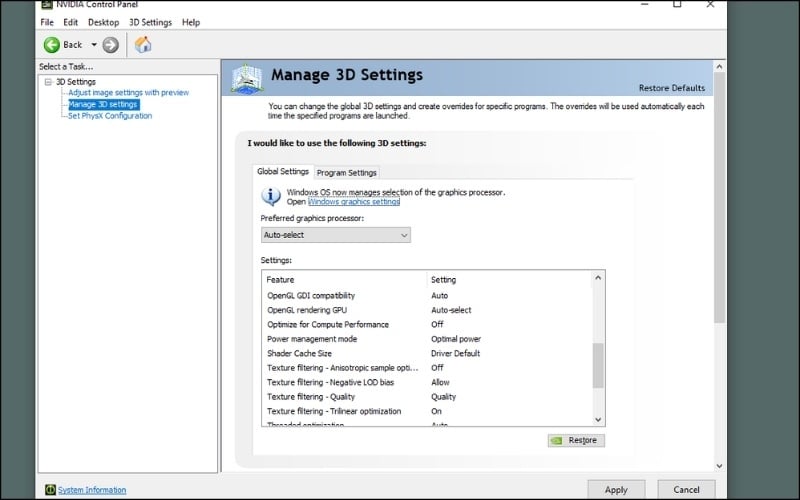Click settings list scroll down arrow
Screen dimensions: 800x500
pos(598,419)
